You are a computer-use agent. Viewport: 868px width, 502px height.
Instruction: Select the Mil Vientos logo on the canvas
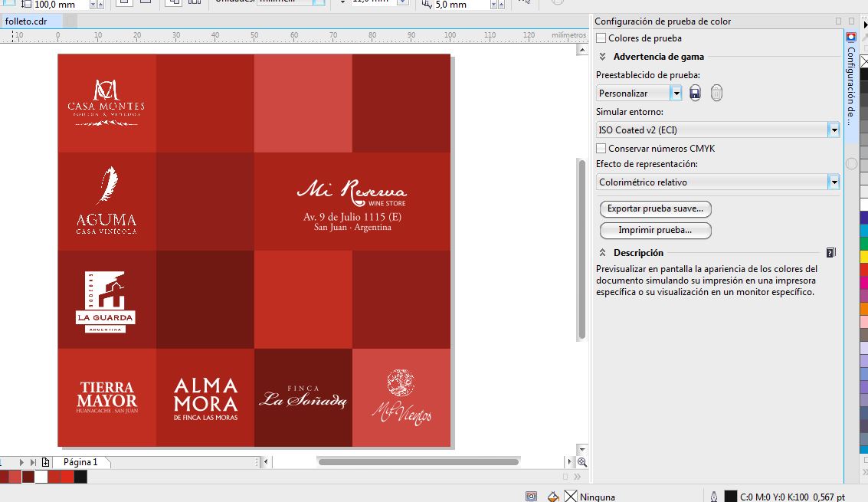[402, 397]
